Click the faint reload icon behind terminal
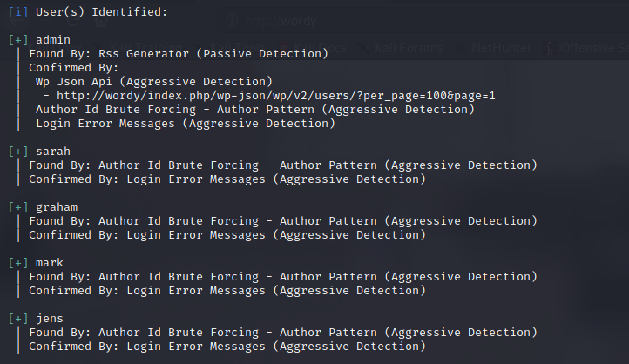 [x=72, y=20]
